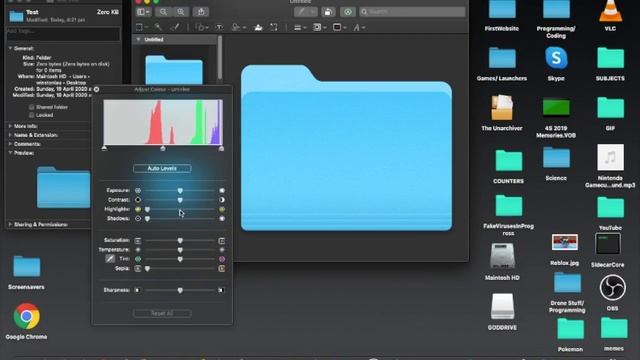Click the Temperature slider handle
This screenshot has height=360, width=640.
pyautogui.click(x=180, y=250)
